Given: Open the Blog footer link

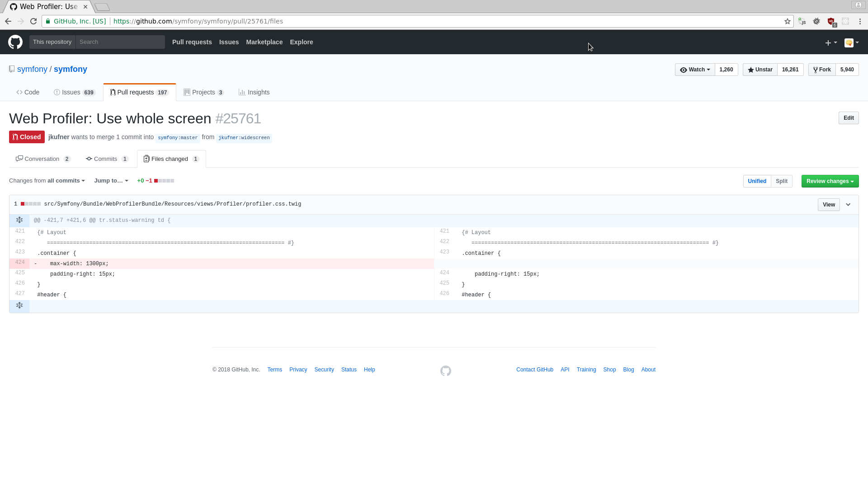Looking at the screenshot, I should [629, 370].
